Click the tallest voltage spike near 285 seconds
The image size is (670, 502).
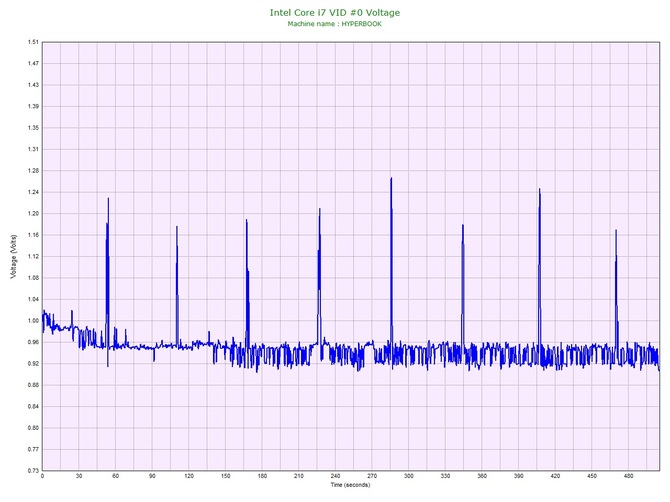point(391,179)
